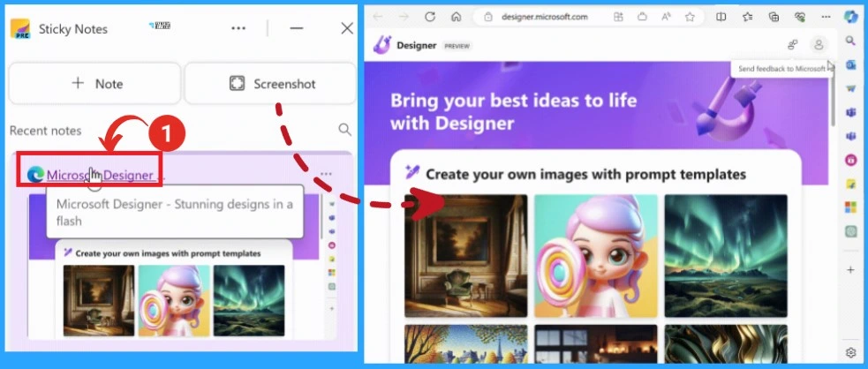Screen dimensions: 868x369
Task: Open the Shopping icon in Edge sidebar
Action: click(851, 88)
